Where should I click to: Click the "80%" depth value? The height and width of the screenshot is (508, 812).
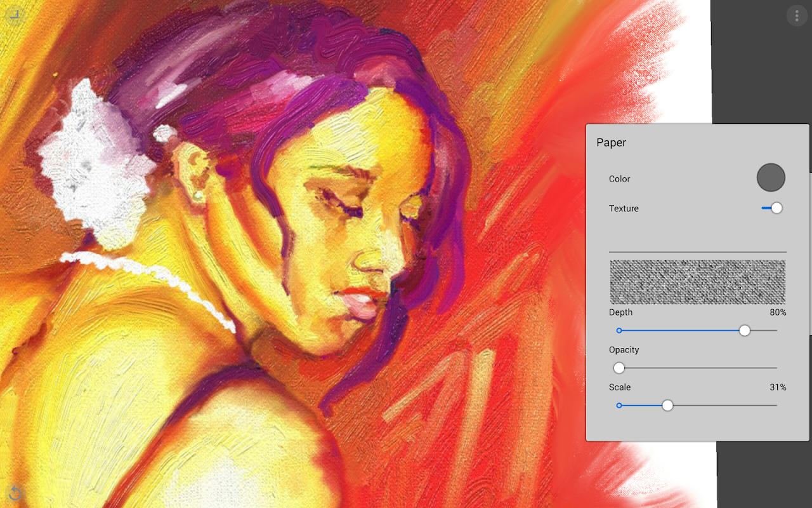point(778,312)
